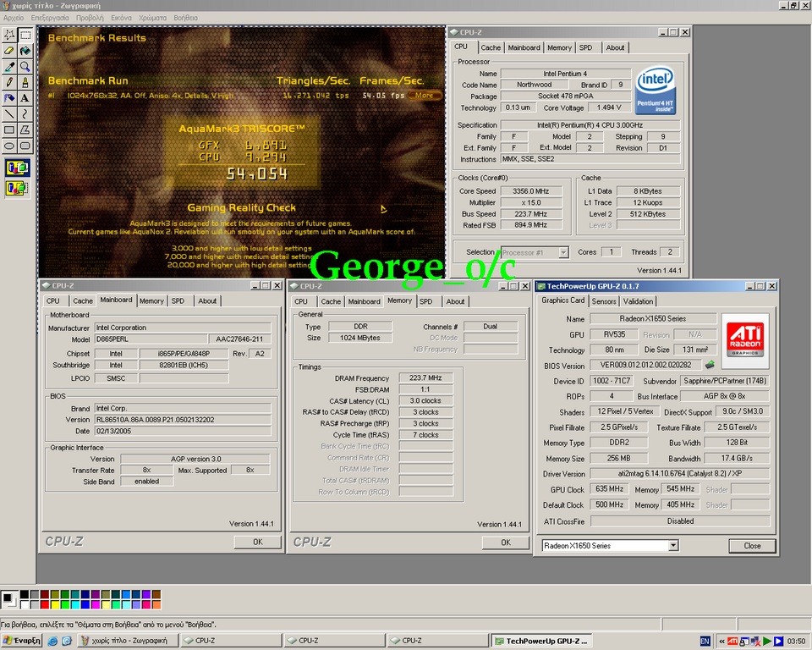Screen dimensions: 812x650
Task: Open the Επεξεργασία menu
Action: 50,18
